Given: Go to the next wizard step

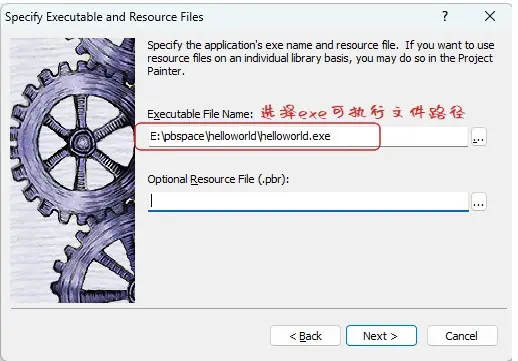Looking at the screenshot, I should pos(381,336).
